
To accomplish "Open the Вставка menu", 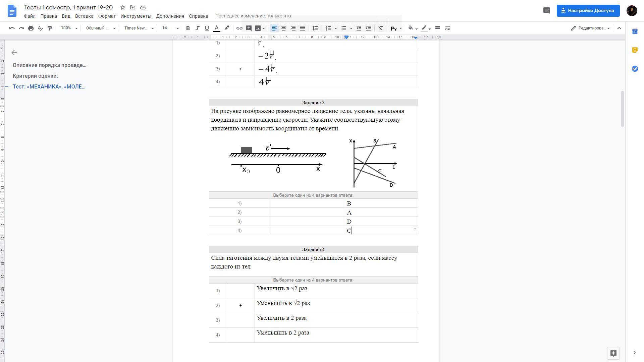I will click(x=84, y=16).
